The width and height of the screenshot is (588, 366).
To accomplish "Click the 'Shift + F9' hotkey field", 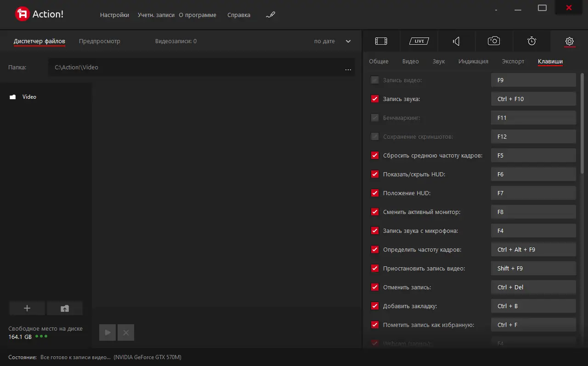I will click(533, 268).
